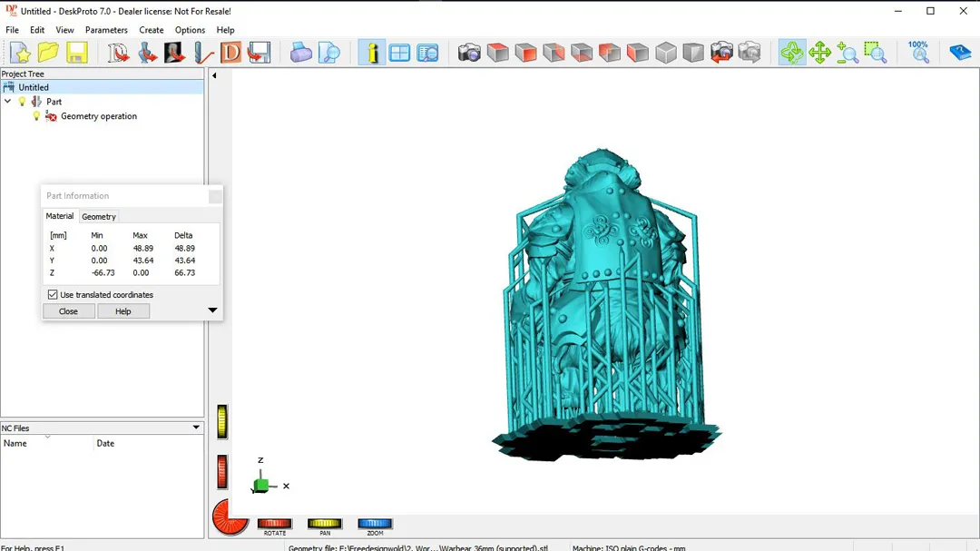Click the blue ZOOM horizontal thumbwheel
Image resolution: width=980 pixels, height=551 pixels.
tap(375, 524)
